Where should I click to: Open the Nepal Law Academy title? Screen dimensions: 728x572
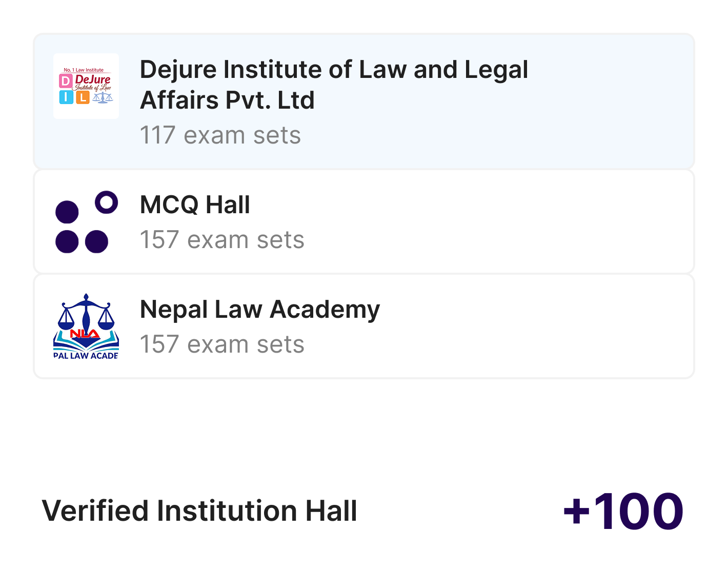(260, 310)
